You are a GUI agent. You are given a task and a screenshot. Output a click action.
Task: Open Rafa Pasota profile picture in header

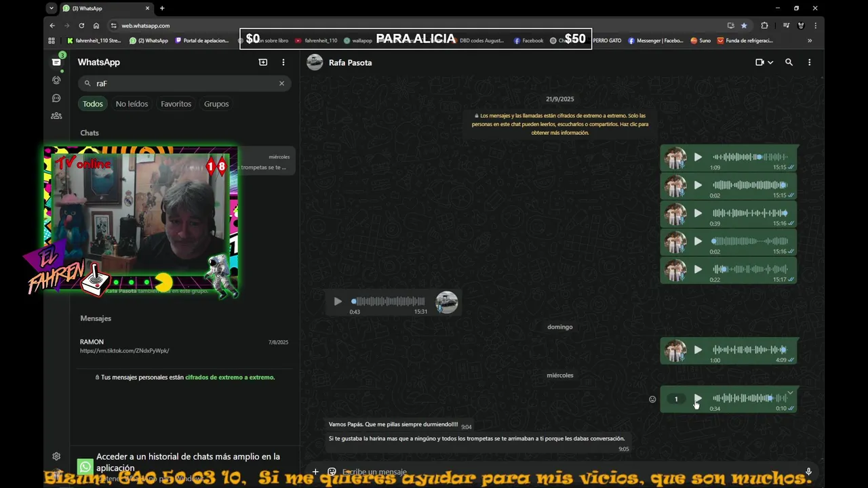(315, 62)
